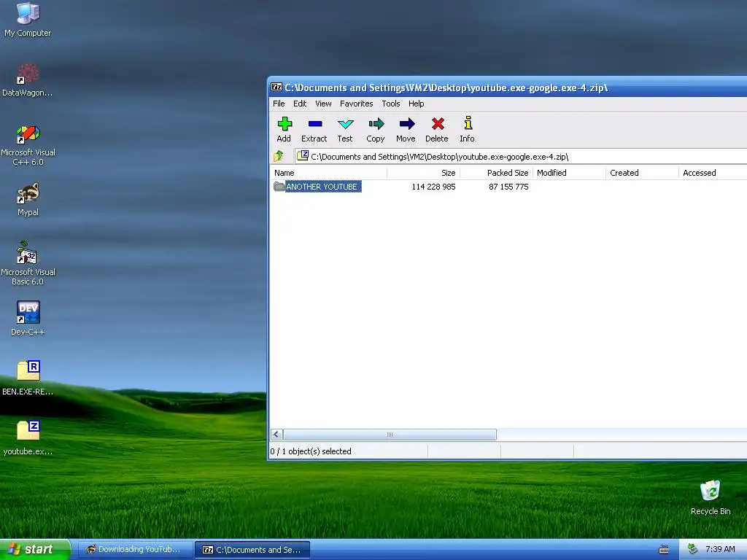The width and height of the screenshot is (747, 560).
Task: Sort by the Created column header
Action: [x=642, y=172]
